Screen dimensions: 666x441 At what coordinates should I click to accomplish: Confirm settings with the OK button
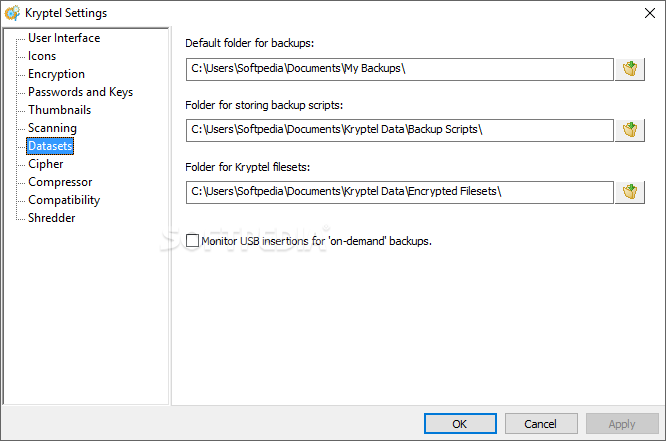point(460,424)
